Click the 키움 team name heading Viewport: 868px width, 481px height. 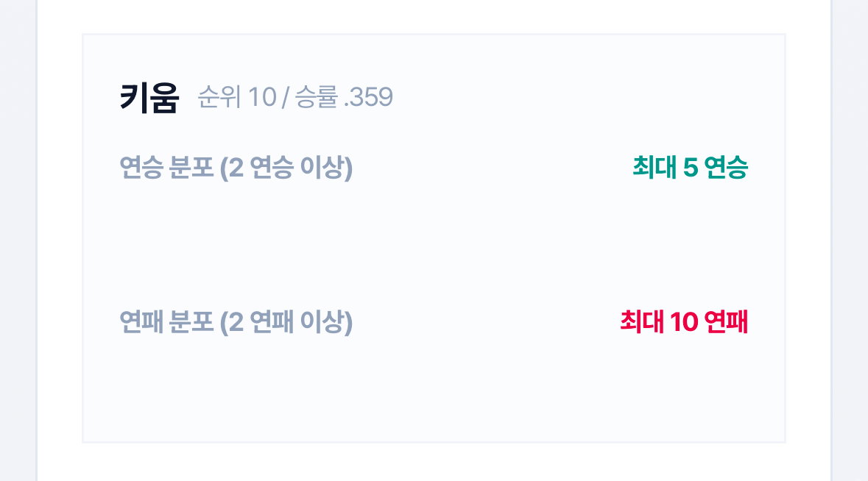(x=149, y=97)
